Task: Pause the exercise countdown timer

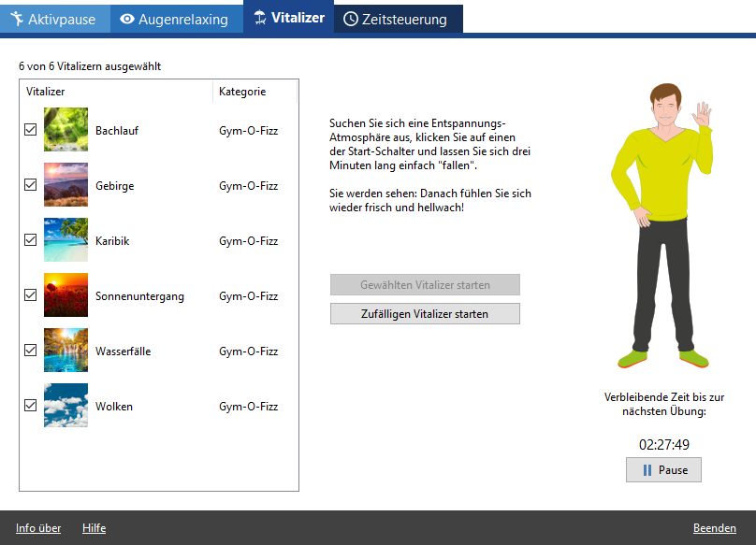Action: tap(663, 470)
